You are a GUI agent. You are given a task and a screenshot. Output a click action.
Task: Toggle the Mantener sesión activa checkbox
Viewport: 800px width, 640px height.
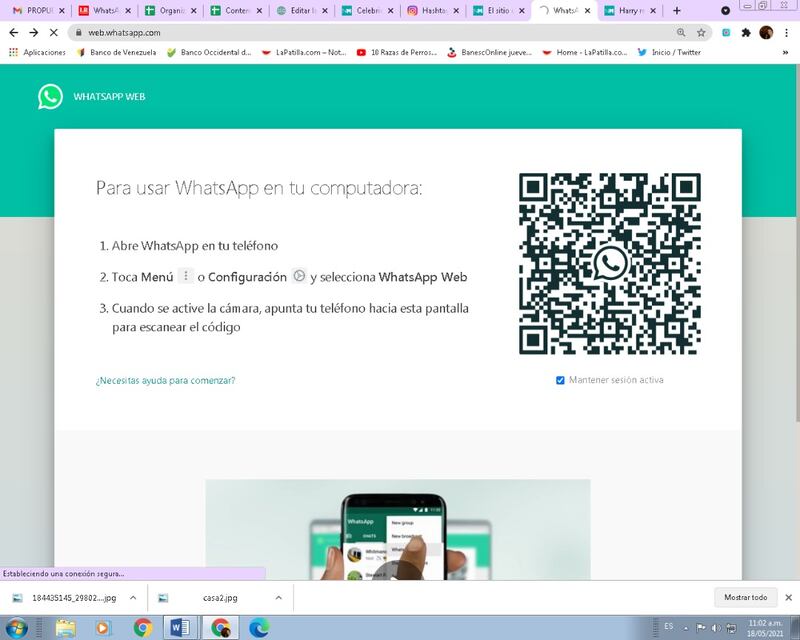560,380
